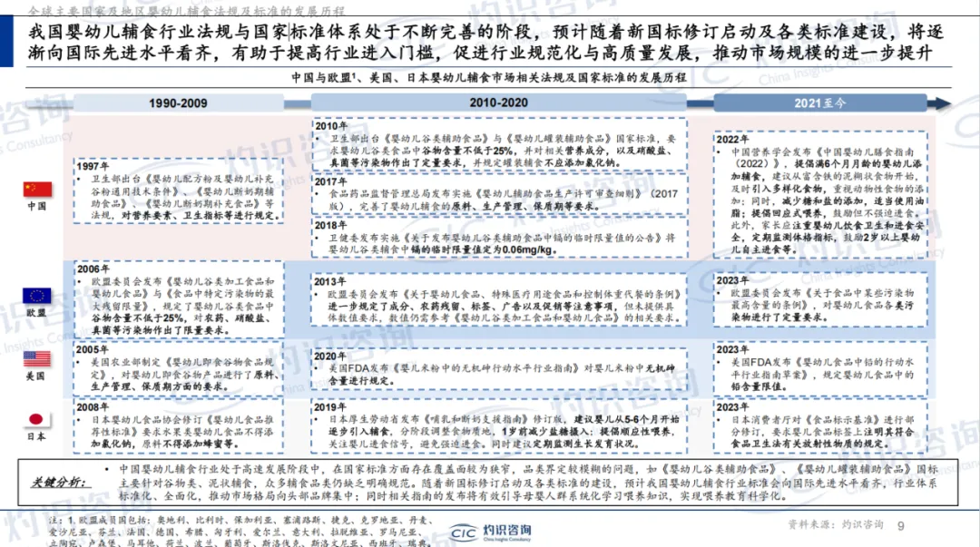Click the 2022年 heading

click(x=732, y=139)
